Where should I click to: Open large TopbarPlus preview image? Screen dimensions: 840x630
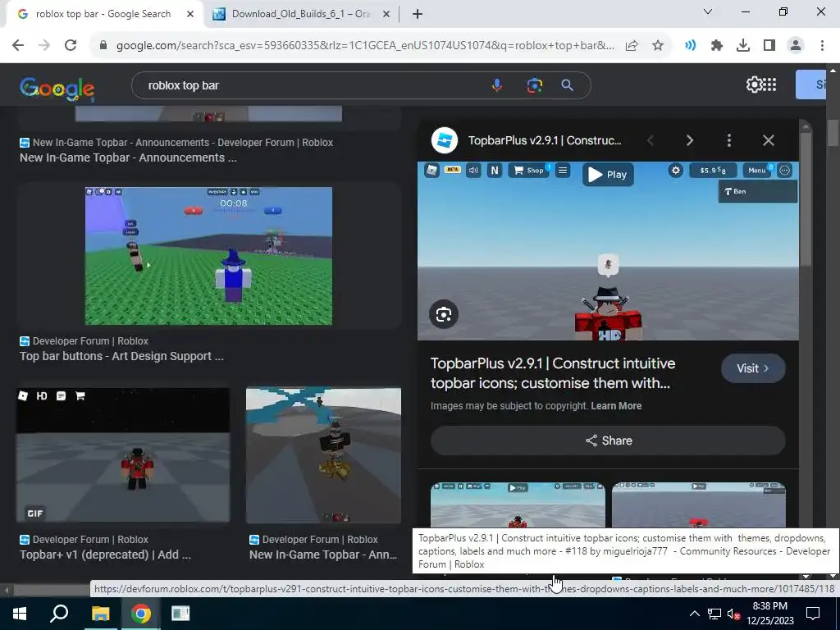tap(608, 251)
